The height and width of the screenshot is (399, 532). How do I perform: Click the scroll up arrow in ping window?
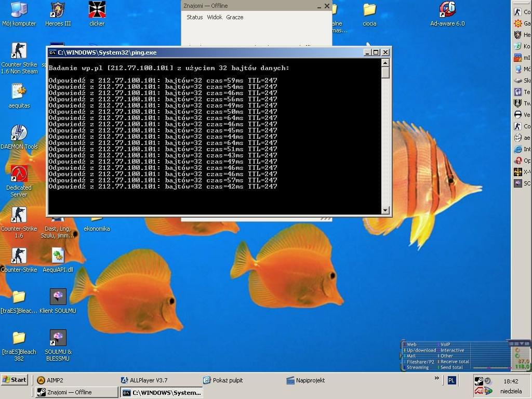(x=385, y=63)
